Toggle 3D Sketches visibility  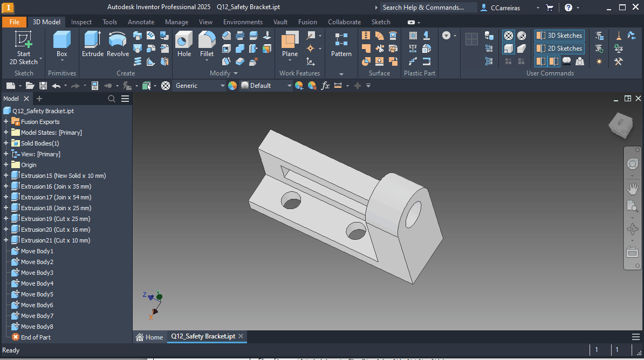point(559,35)
